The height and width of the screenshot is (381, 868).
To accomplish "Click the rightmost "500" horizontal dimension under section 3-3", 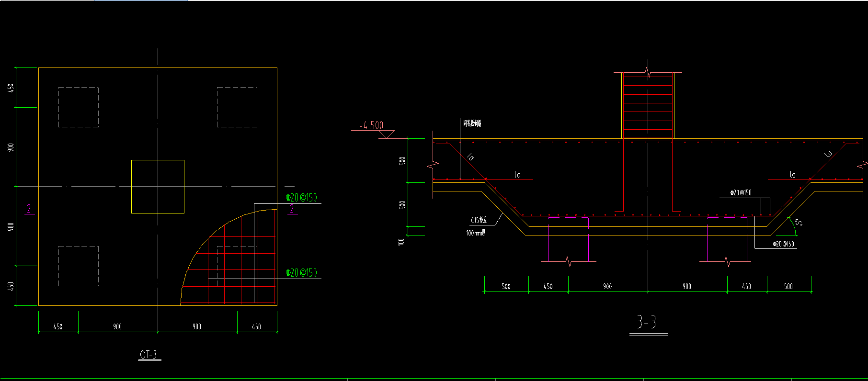I will 788,287.
